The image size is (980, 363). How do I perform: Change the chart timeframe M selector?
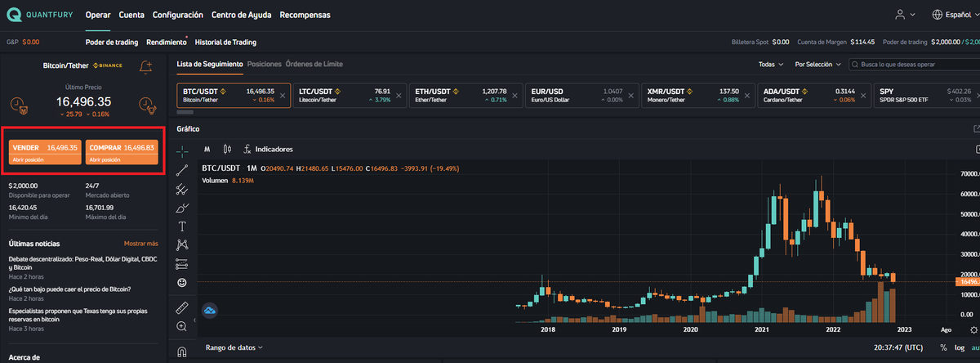[x=207, y=150]
